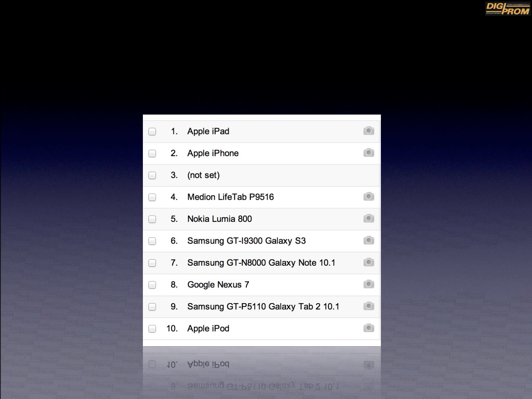Open the camera icon for Galaxy Tab 2 10.1

(x=369, y=306)
